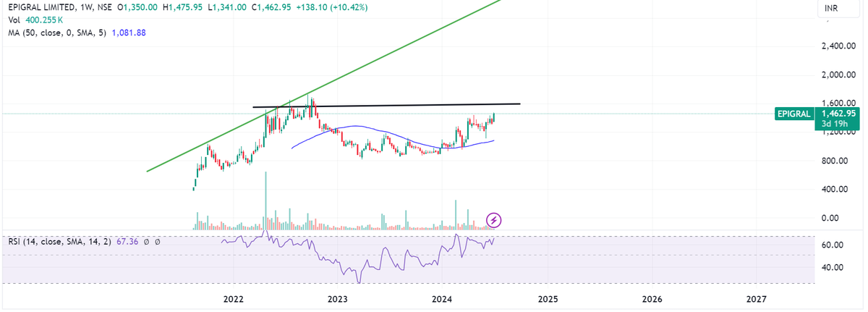
Task: Click the 2025 time axis label
Action: pyautogui.click(x=548, y=299)
